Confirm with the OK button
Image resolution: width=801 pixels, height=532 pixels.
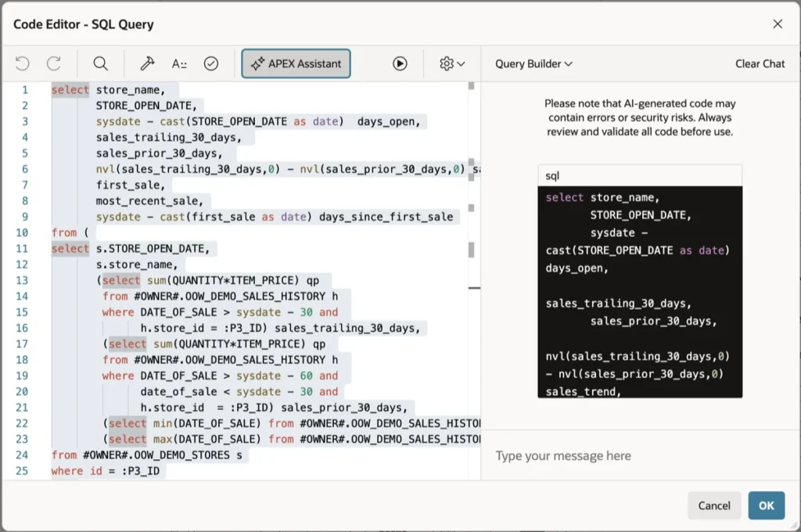(767, 505)
